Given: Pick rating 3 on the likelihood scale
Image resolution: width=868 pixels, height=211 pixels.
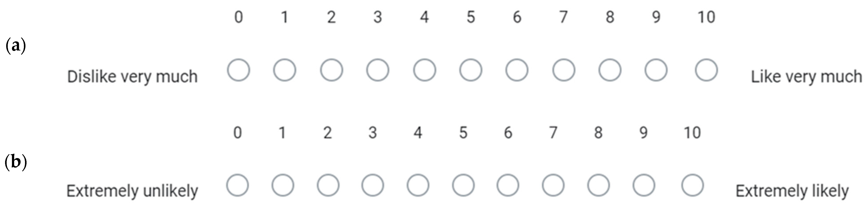Looking at the screenshot, I should point(373,185).
